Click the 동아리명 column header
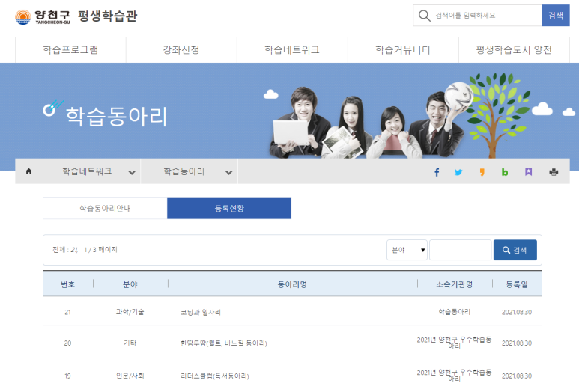This screenshot has height=392, width=579. pyautogui.click(x=292, y=284)
